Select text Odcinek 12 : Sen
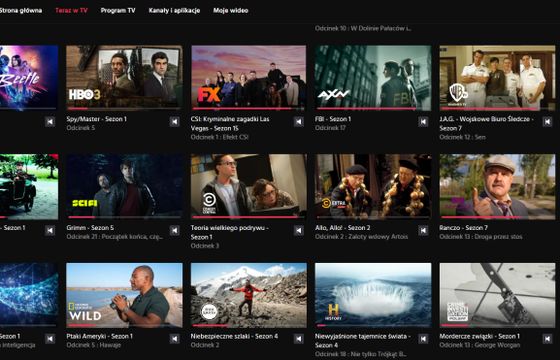This screenshot has width=560, height=360. point(462,137)
